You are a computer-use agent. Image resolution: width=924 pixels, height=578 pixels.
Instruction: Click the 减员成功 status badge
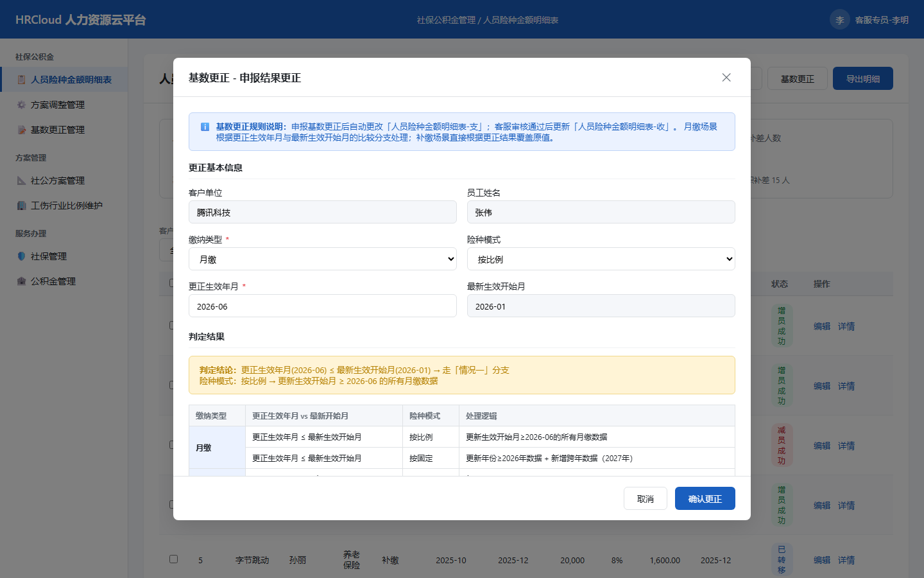(x=782, y=445)
